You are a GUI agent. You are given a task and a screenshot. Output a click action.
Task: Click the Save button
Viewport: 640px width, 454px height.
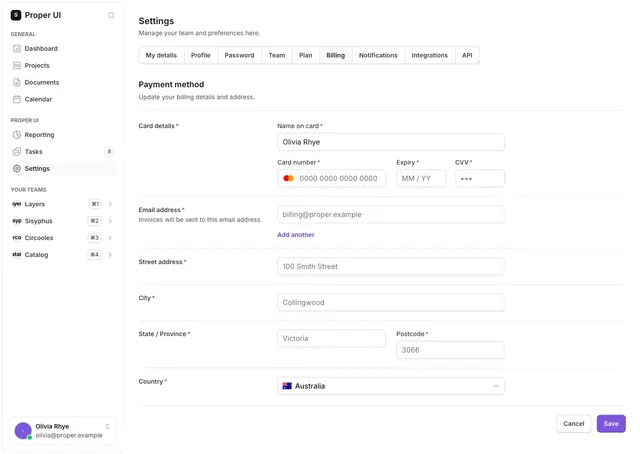point(611,424)
